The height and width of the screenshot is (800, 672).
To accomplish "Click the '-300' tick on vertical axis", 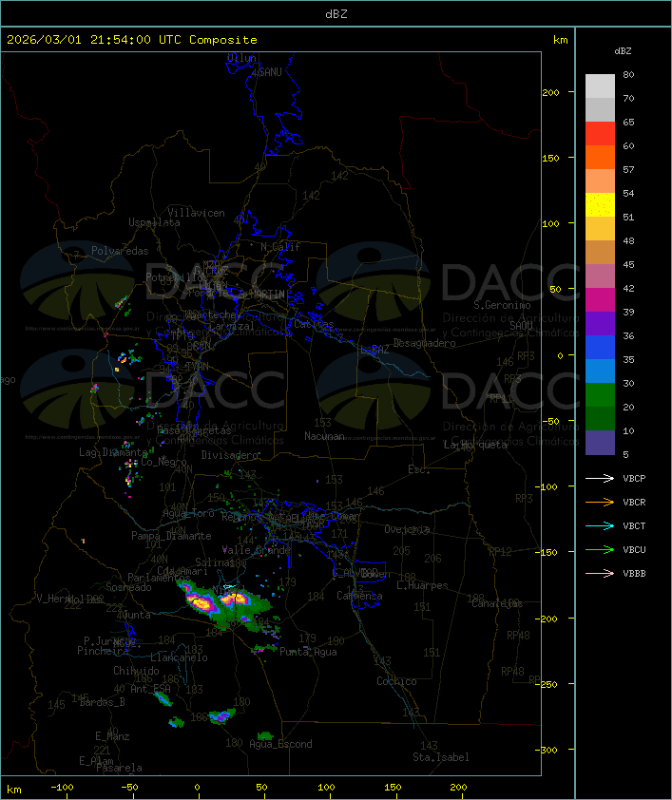I will [548, 750].
